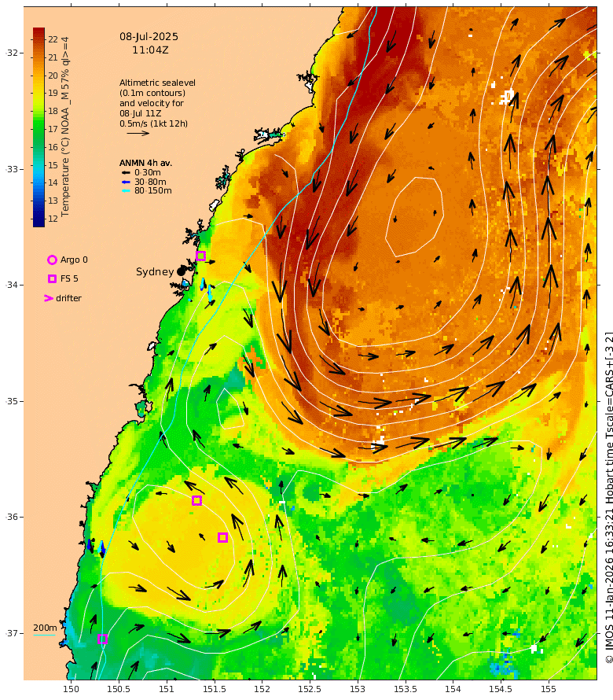Image resolution: width=613 pixels, height=700 pixels.
Task: Click the black dot marking Sydney
Action: pos(181,271)
